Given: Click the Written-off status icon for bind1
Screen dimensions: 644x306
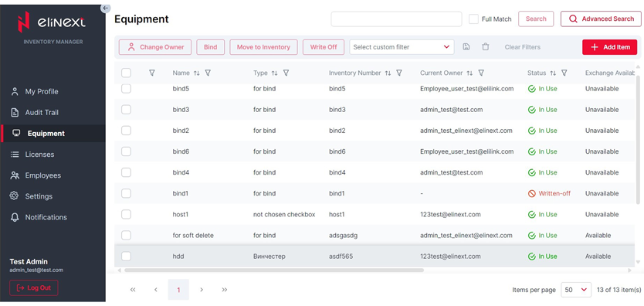Looking at the screenshot, I should tap(532, 193).
